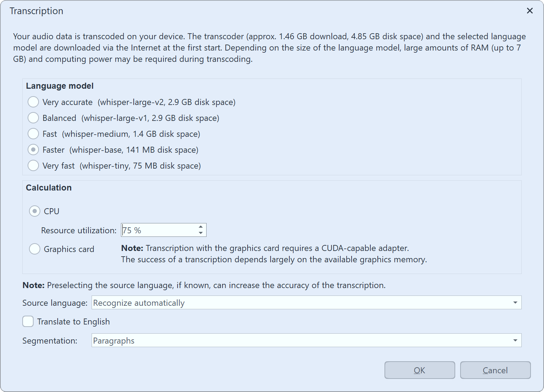The image size is (544, 392).
Task: Enable Translate to English
Action: coord(28,321)
